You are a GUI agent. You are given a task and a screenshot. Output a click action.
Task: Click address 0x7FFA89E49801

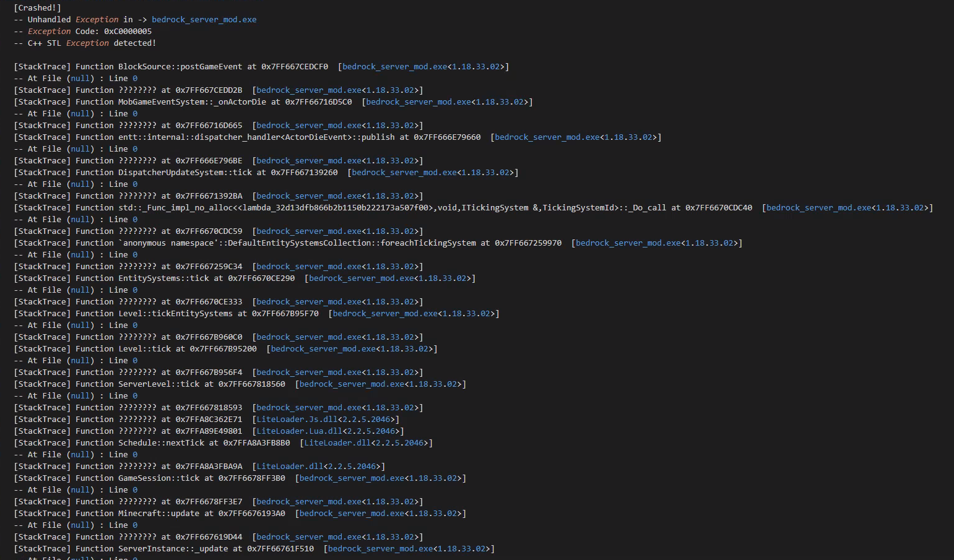pyautogui.click(x=209, y=431)
